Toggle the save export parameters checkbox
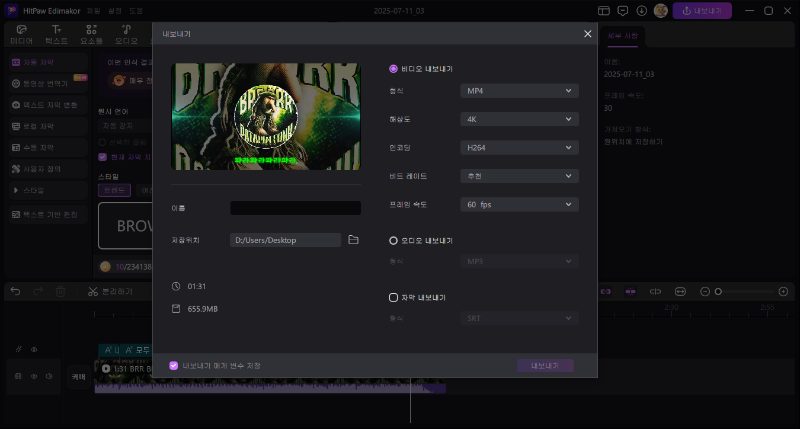Viewport: 800px width, 429px height. 173,365
